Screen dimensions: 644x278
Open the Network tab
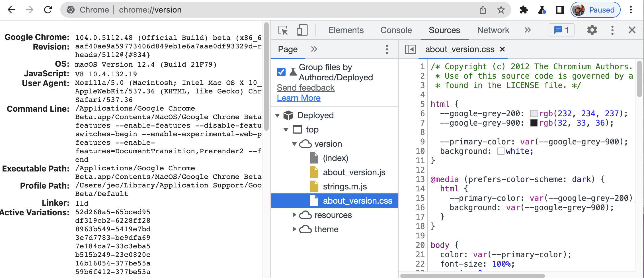click(x=493, y=30)
